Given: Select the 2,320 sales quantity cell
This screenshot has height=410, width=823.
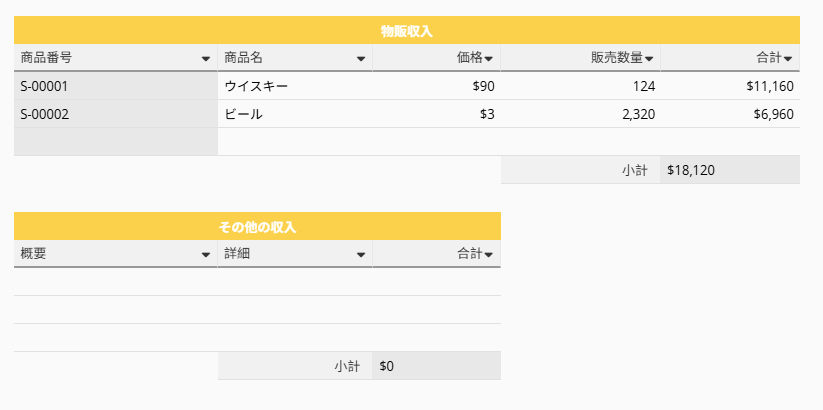Looking at the screenshot, I should [581, 114].
